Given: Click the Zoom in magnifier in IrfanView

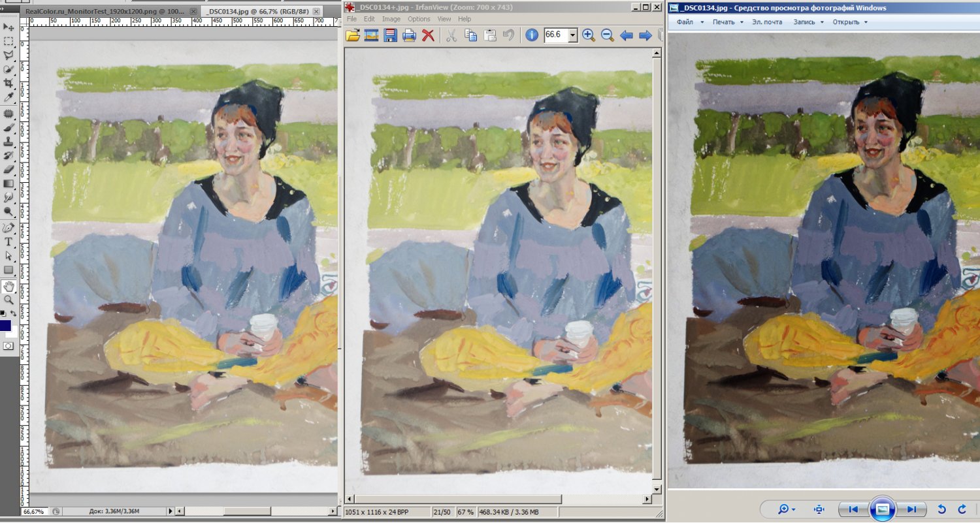Looking at the screenshot, I should click(x=588, y=35).
